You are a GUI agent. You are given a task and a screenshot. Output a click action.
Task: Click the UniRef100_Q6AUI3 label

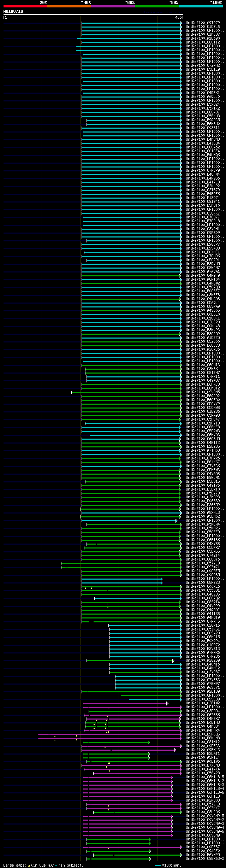203,365
